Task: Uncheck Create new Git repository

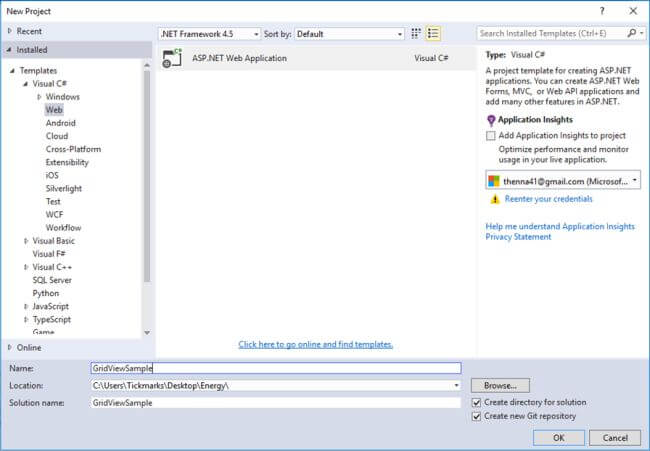Action: tap(477, 416)
